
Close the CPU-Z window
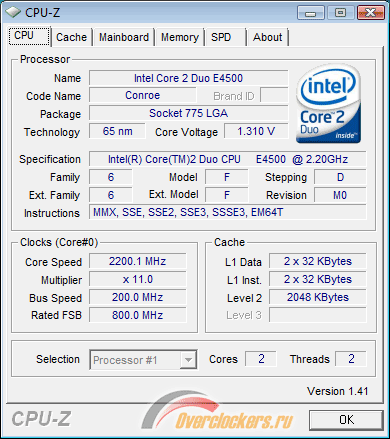pyautogui.click(x=370, y=13)
